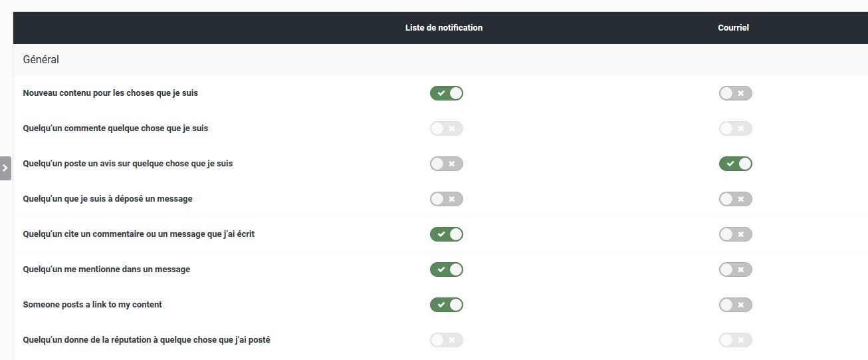Expand the collapsed side panel arrow
The image size is (868, 360).
5,168
